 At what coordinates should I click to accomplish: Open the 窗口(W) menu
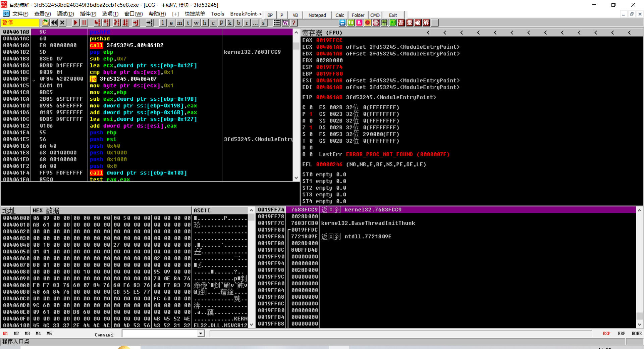coord(133,14)
